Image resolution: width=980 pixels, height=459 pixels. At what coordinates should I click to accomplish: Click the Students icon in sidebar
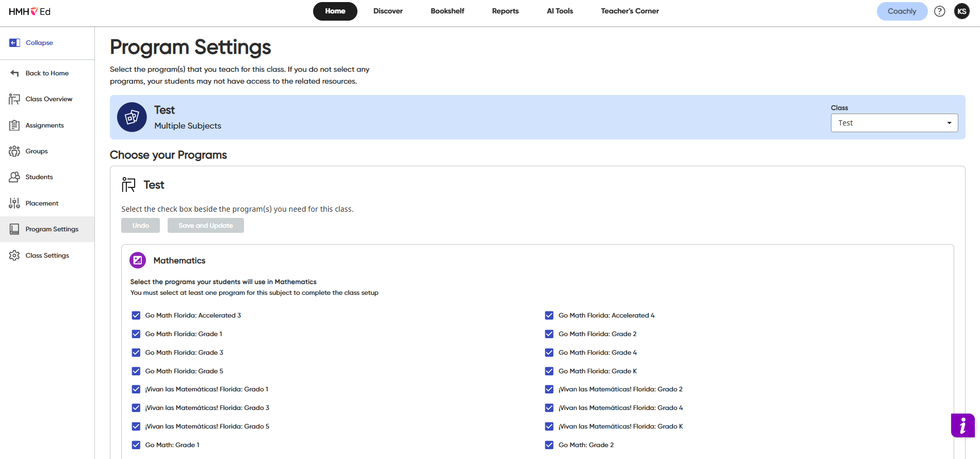[x=14, y=177]
